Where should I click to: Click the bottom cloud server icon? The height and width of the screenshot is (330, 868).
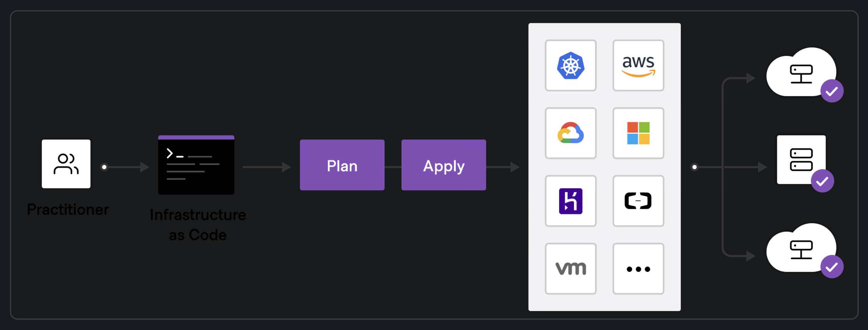(x=801, y=248)
